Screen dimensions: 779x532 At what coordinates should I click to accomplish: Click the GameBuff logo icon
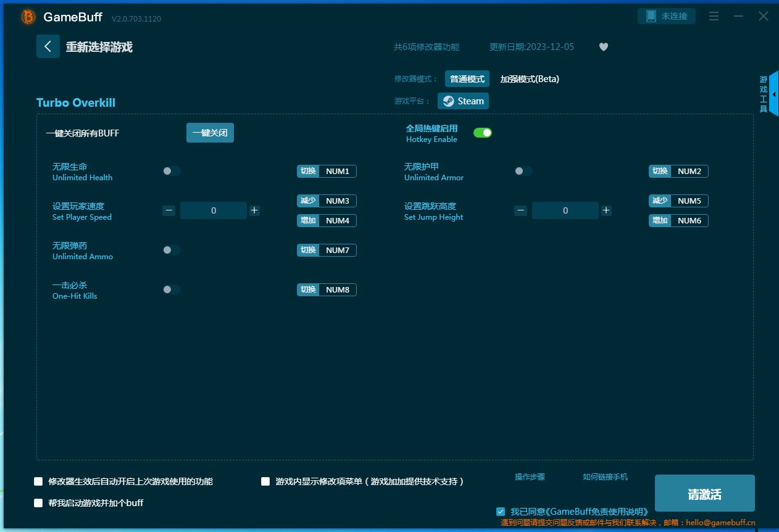click(x=28, y=17)
